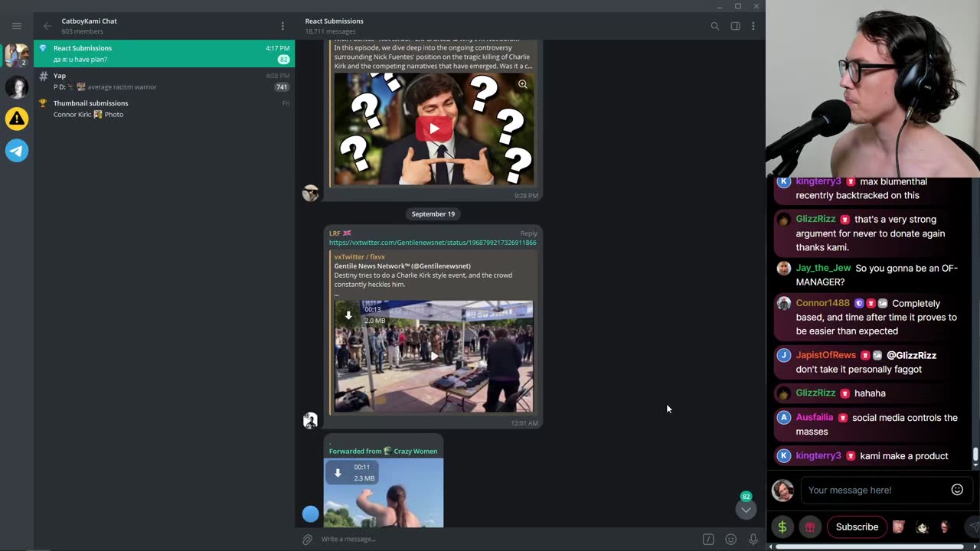
Task: Open the emoji picker in message bar
Action: click(731, 540)
